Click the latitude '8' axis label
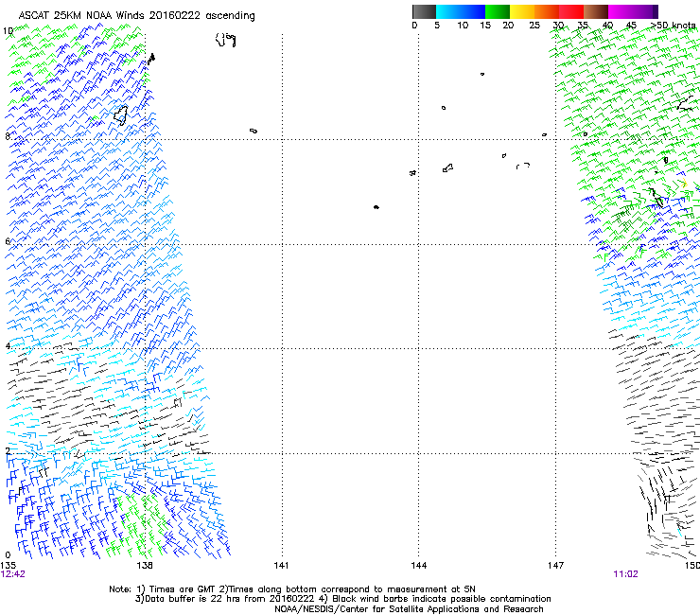The width and height of the screenshot is (700, 615). [x=8, y=136]
